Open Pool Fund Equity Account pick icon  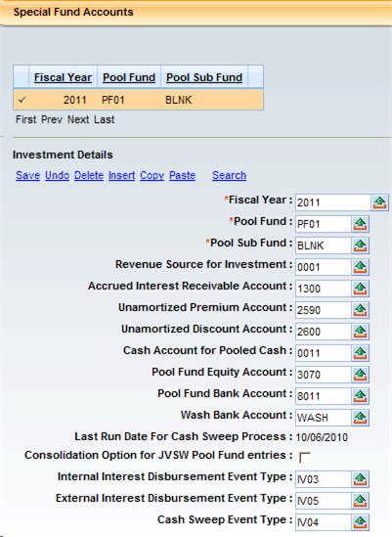[360, 375]
